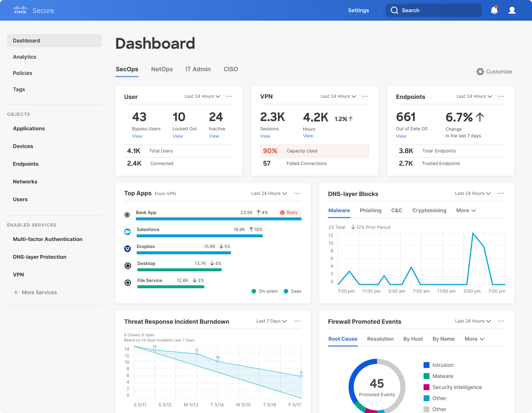The height and width of the screenshot is (413, 532).
Task: Open Policies in the sidebar
Action: [23, 73]
